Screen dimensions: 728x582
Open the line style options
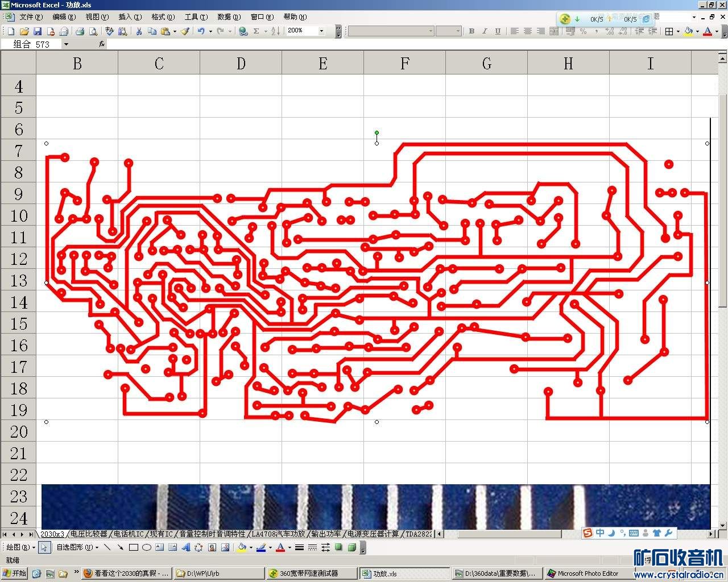tap(299, 547)
